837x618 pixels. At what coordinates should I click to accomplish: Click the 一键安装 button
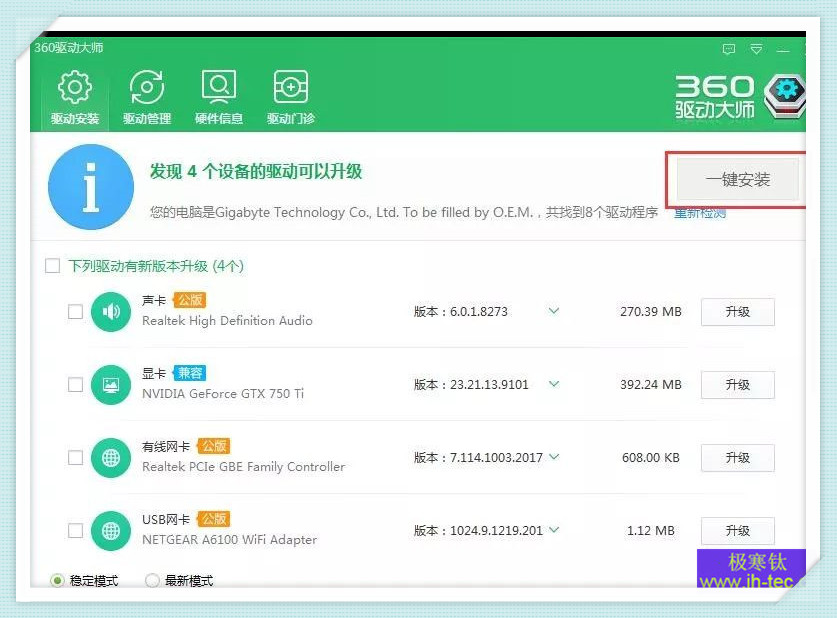tap(738, 179)
